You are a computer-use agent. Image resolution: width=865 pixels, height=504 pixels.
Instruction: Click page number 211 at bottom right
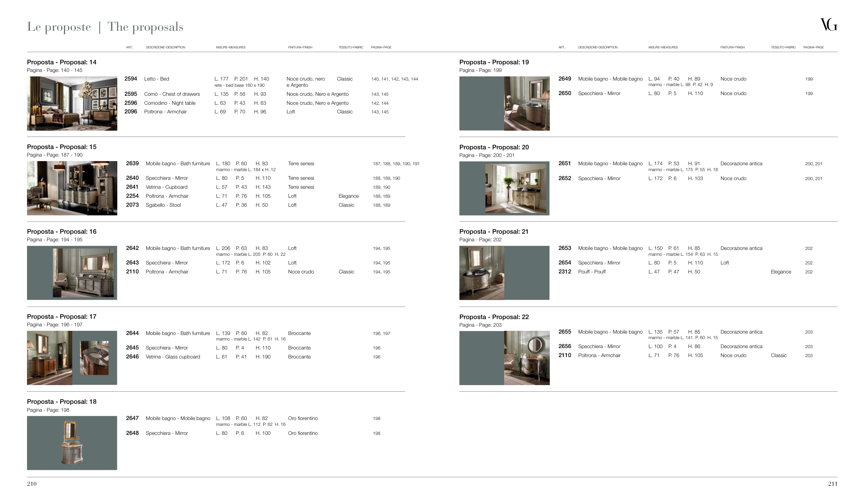tap(832, 484)
